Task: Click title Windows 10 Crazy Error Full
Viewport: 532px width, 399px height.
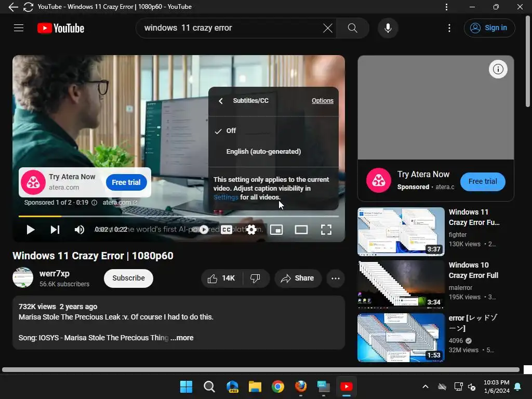Action: click(x=473, y=270)
